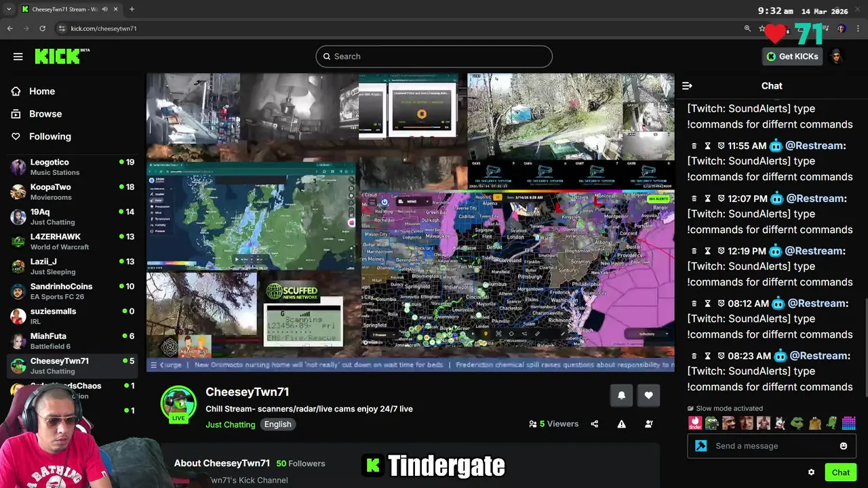Image resolution: width=868 pixels, height=488 pixels.
Task: Delete the 11:55 AM chat message
Action: [694, 146]
